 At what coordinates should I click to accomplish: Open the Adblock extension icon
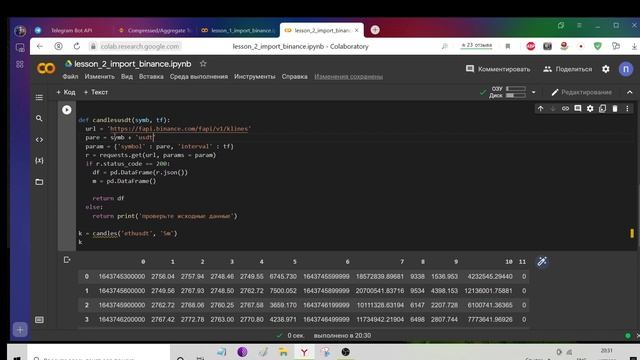(531, 46)
